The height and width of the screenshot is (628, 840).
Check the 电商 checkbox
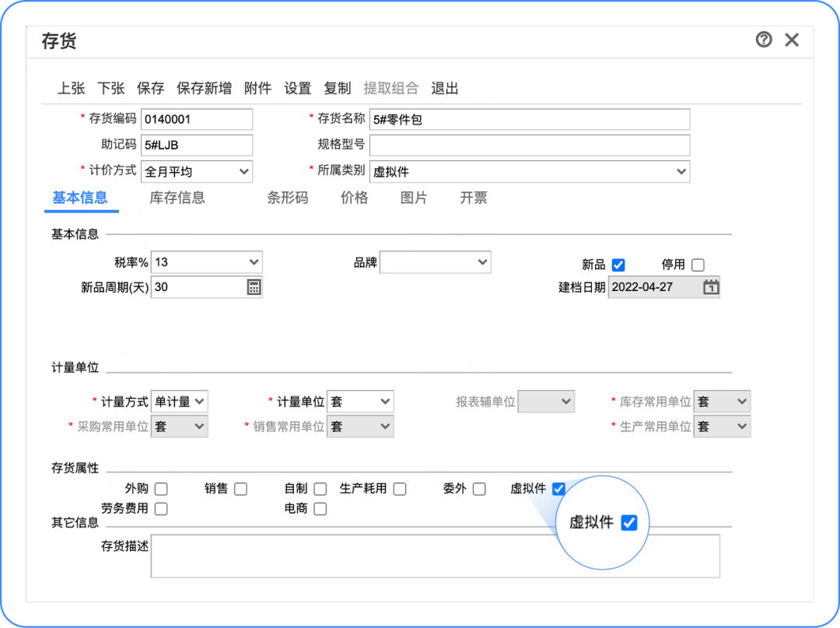(320, 509)
